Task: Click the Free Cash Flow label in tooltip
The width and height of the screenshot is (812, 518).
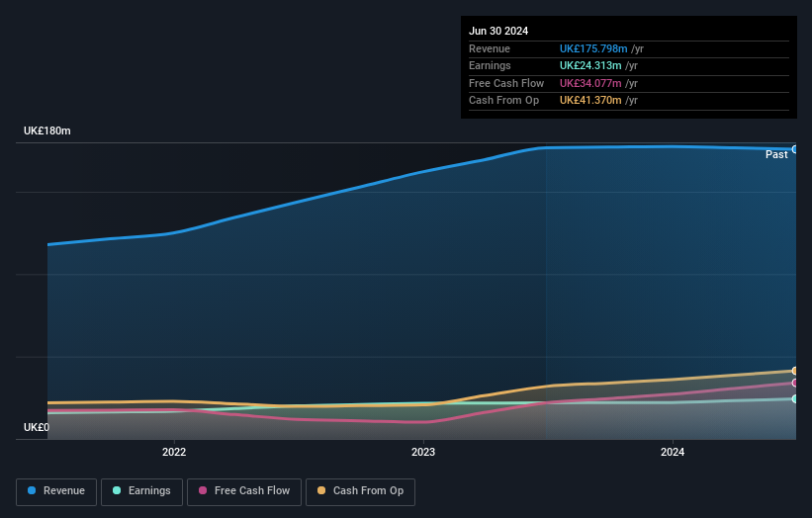Action: pos(506,83)
